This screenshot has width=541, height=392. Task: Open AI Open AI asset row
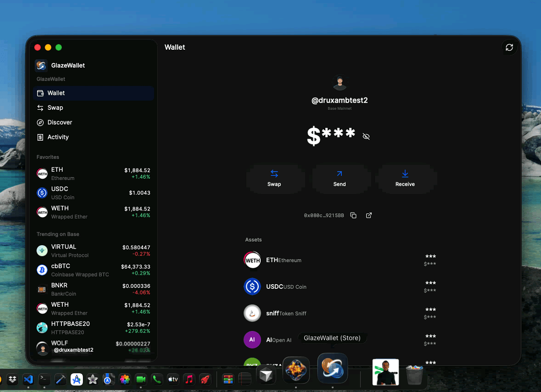tap(340, 340)
